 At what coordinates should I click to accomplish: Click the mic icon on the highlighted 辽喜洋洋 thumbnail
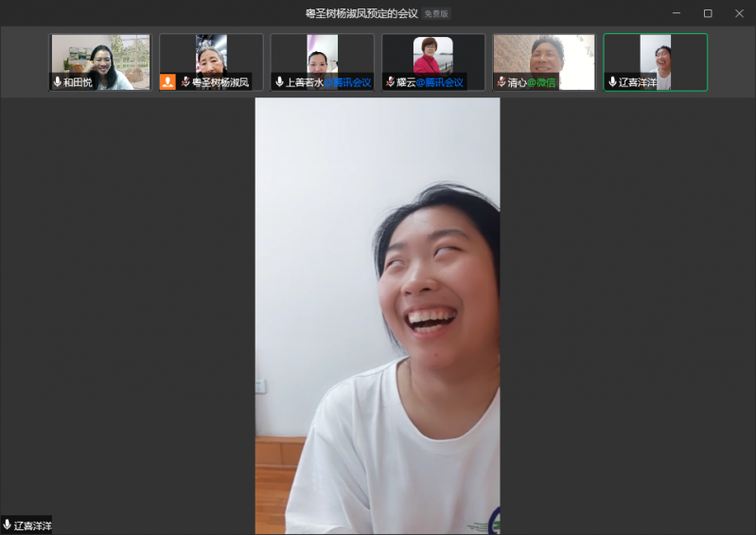click(612, 82)
